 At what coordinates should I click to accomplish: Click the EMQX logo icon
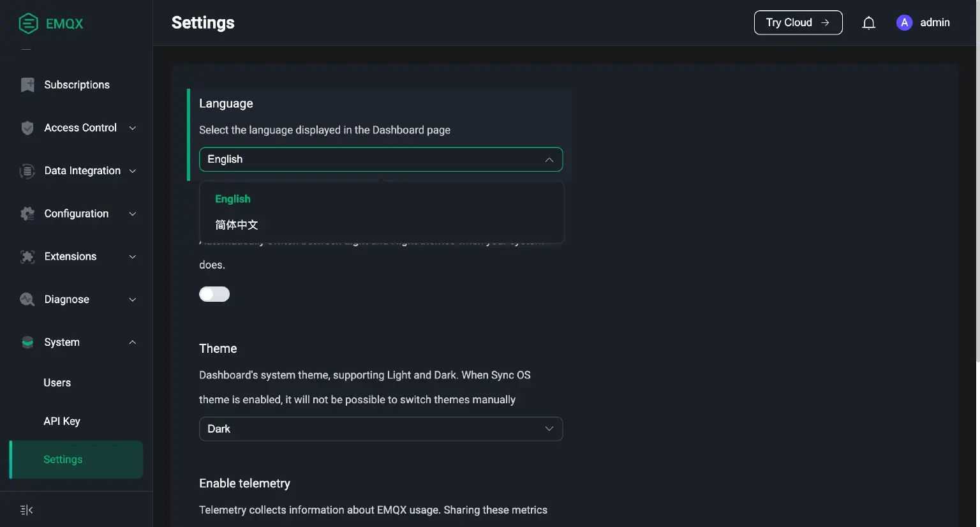[x=28, y=24]
